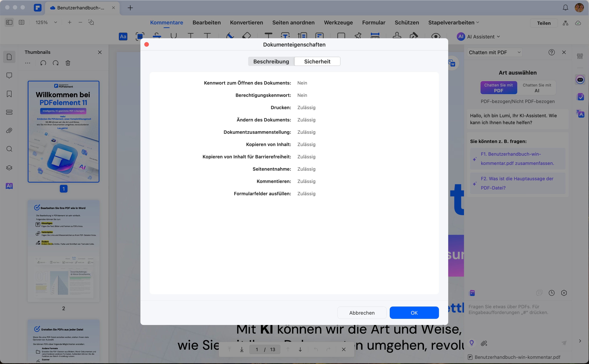Delete selected page with trash icon

point(68,63)
